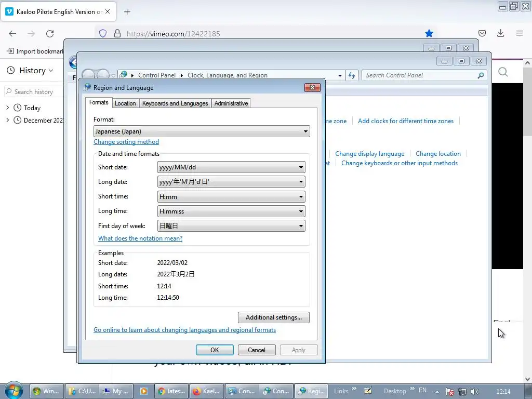
Task: Click the Firefox forward arrow
Action: point(31,34)
